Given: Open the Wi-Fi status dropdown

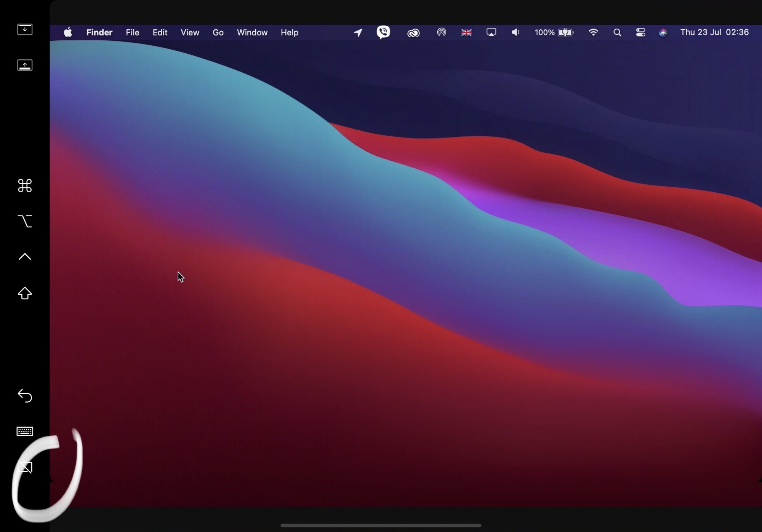Looking at the screenshot, I should pyautogui.click(x=593, y=32).
